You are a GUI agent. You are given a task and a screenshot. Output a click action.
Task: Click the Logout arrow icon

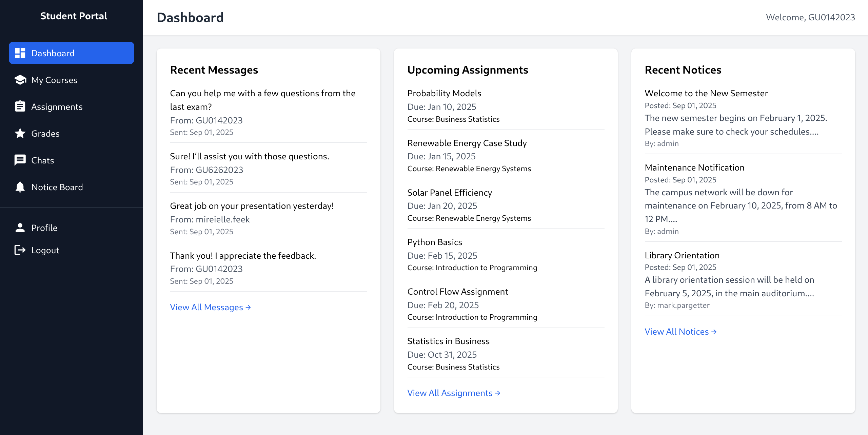20,250
